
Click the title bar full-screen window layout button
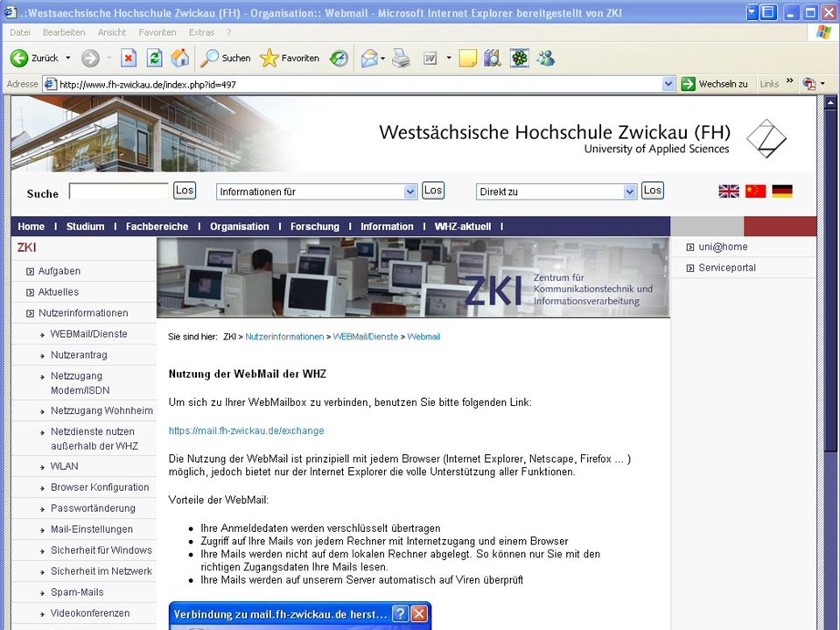pyautogui.click(x=768, y=11)
